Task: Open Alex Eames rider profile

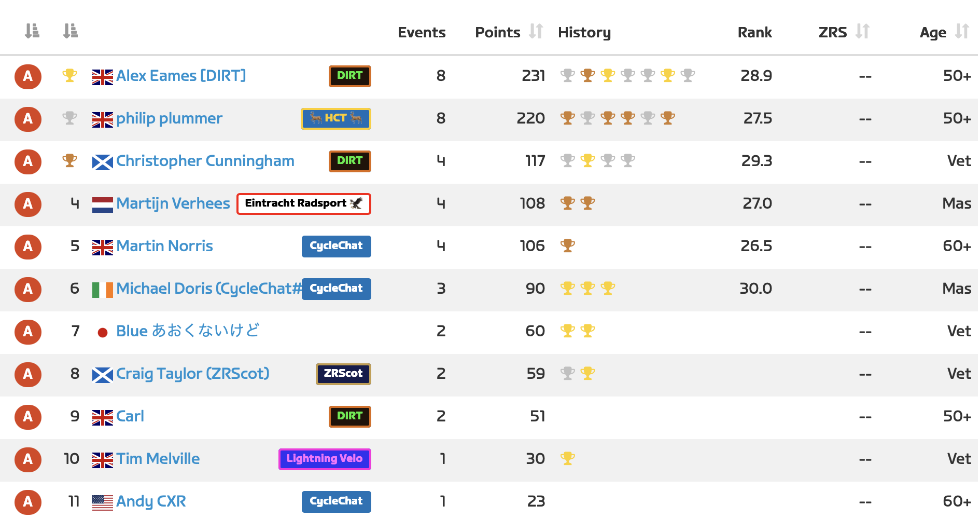Action: point(181,76)
